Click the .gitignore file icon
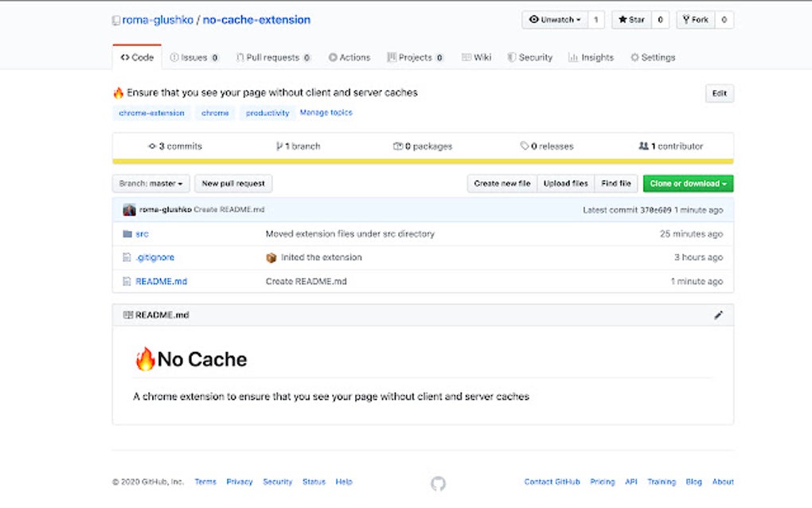The image size is (812, 508). pyautogui.click(x=128, y=257)
